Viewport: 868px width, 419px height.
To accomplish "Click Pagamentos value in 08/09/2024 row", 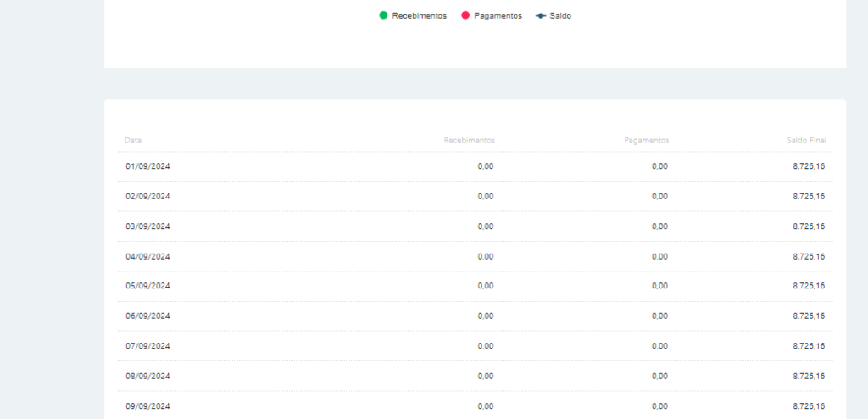I will [659, 376].
